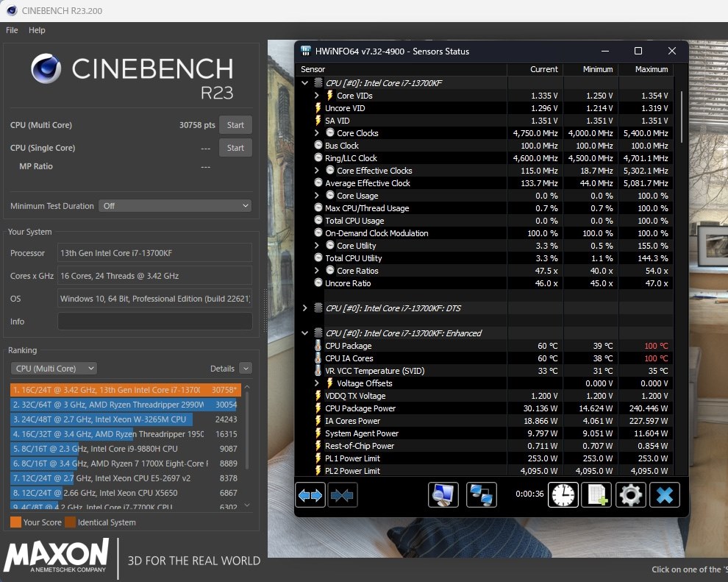This screenshot has width=728, height=582.
Task: Click the Minimum column header
Action: (x=590, y=69)
